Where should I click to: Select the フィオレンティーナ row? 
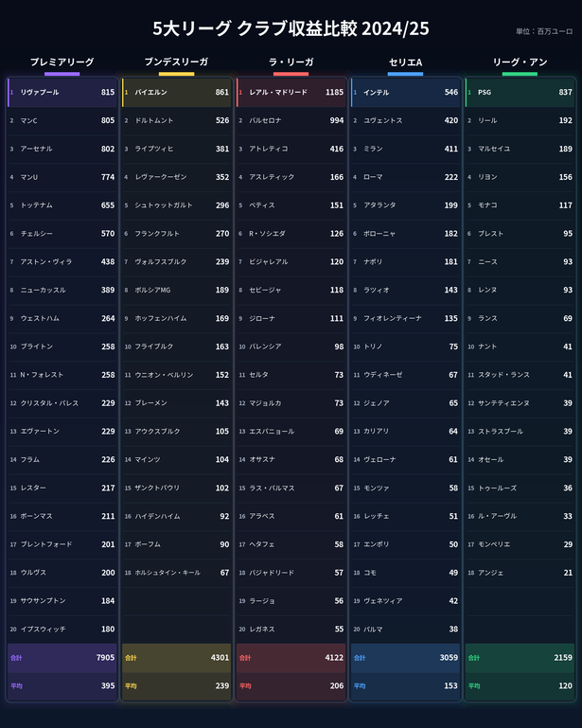coord(405,318)
